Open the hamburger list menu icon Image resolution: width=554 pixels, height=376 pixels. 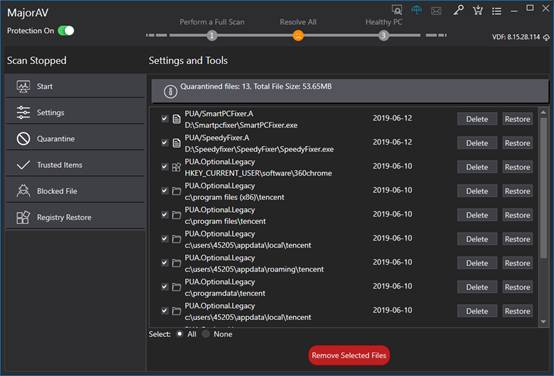pos(497,11)
